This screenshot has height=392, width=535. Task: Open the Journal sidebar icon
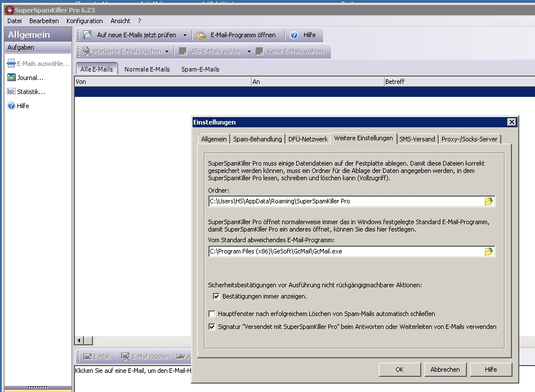point(11,78)
